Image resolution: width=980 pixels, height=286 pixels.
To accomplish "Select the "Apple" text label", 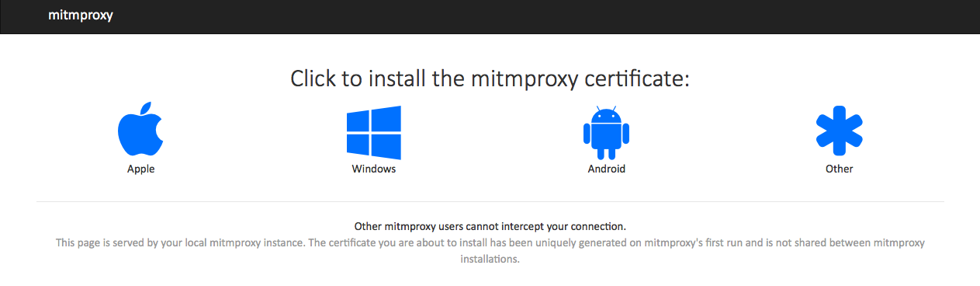I will pos(140,169).
